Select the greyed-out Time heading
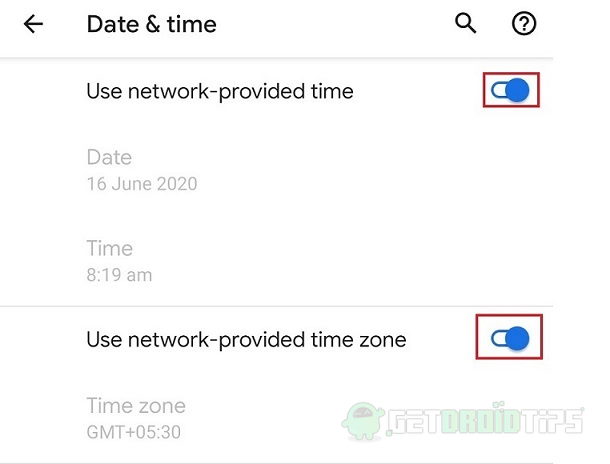610x464 pixels. pyautogui.click(x=110, y=249)
